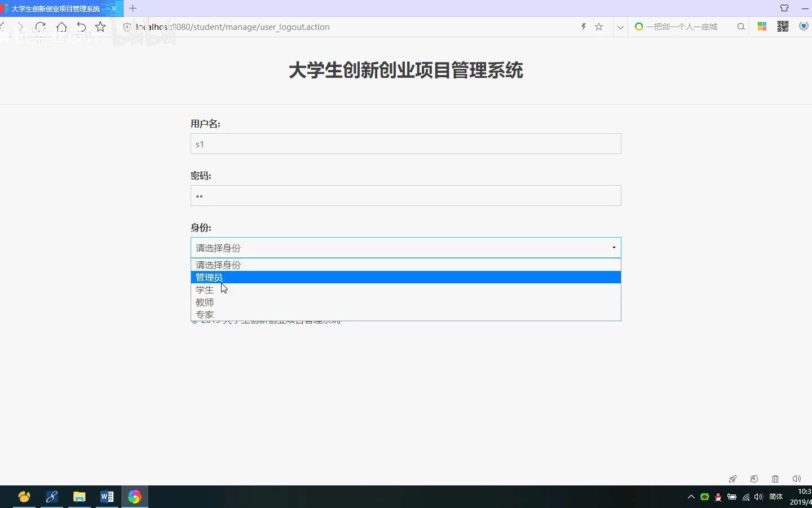Click the ad-hiding eye icon at page bottom
The image size is (812, 508).
coord(754,479)
